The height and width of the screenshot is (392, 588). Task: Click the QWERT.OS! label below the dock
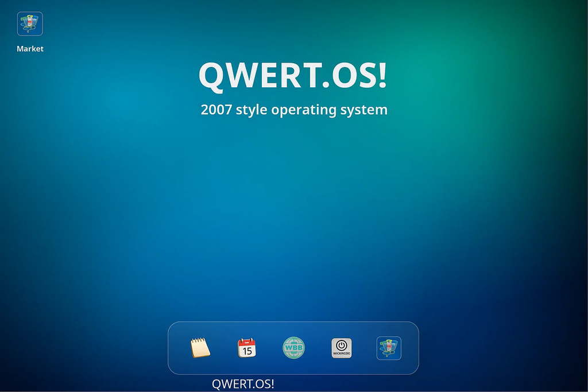pos(243,384)
